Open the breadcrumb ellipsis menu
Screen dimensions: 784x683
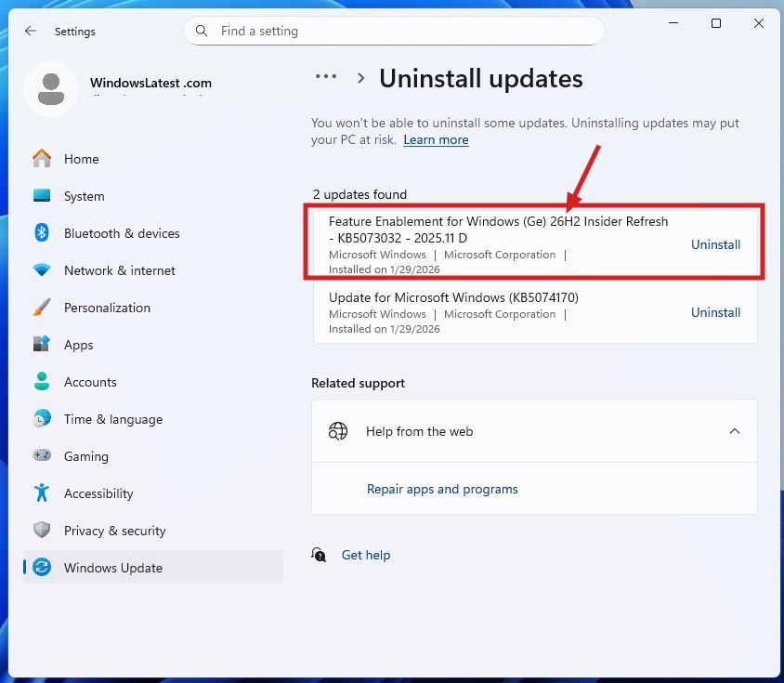coord(326,78)
